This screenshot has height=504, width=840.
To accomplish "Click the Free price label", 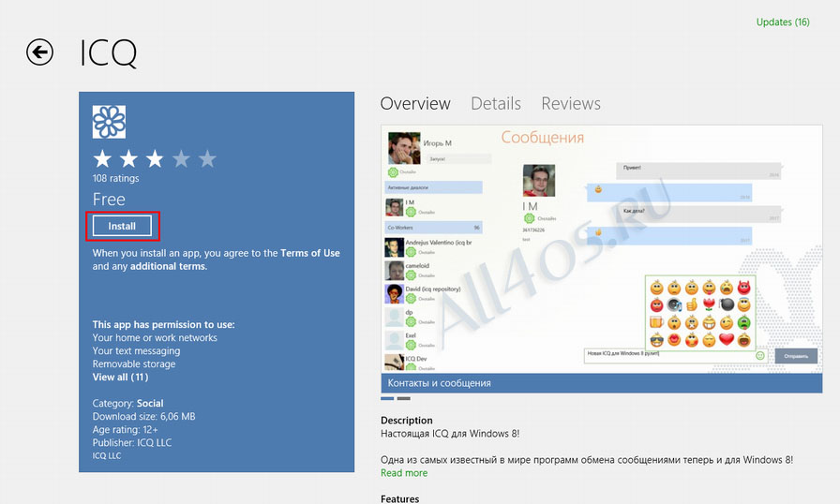I will (109, 199).
